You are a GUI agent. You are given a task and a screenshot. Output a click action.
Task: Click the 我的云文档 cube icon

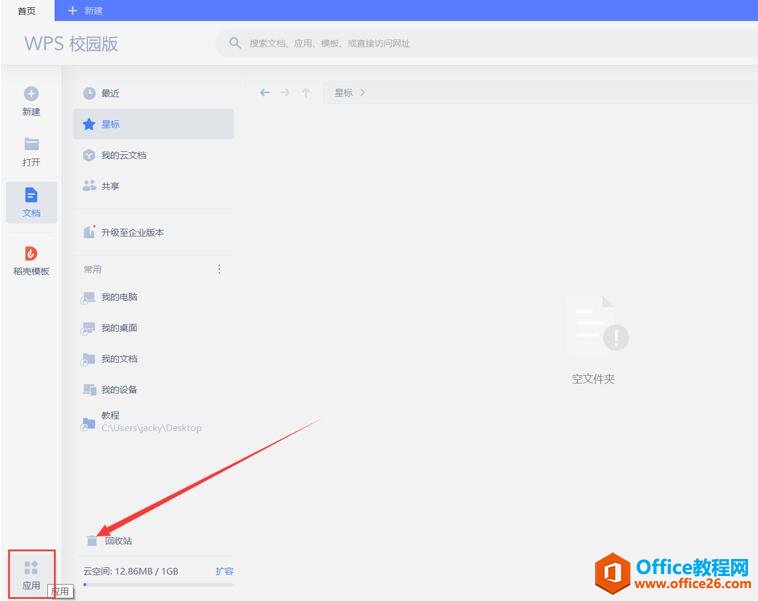(x=89, y=155)
